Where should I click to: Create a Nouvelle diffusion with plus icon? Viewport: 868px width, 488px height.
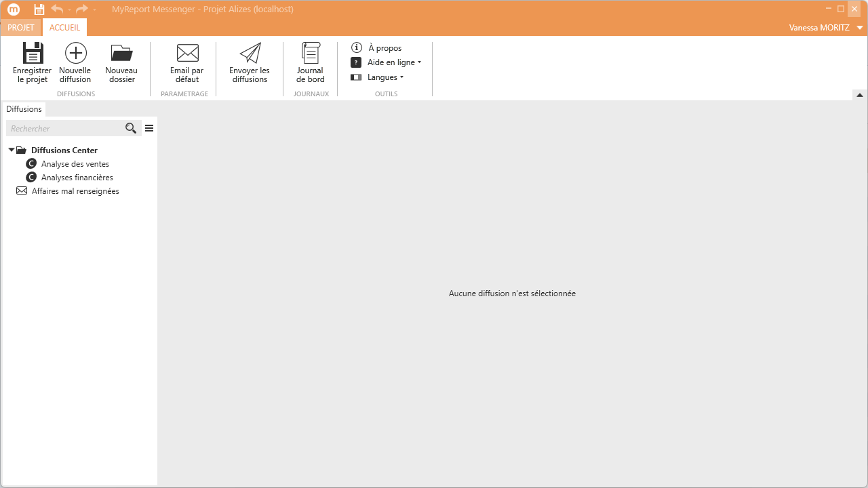click(75, 54)
